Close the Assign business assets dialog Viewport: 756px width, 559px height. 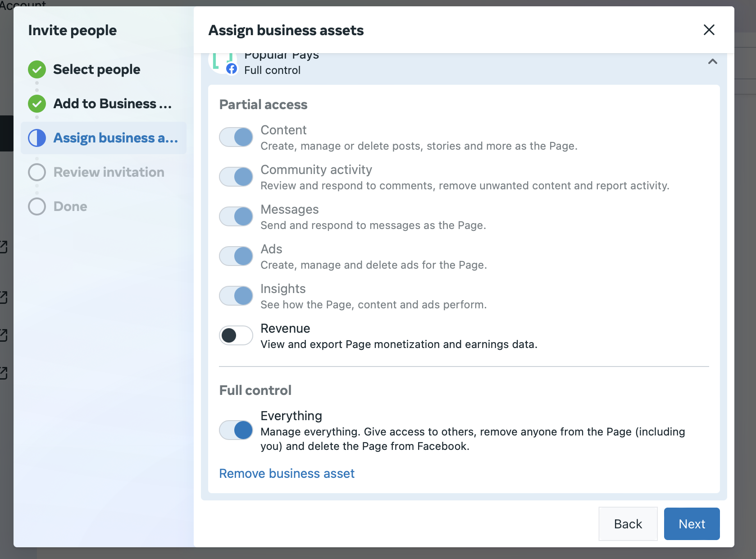(x=709, y=30)
